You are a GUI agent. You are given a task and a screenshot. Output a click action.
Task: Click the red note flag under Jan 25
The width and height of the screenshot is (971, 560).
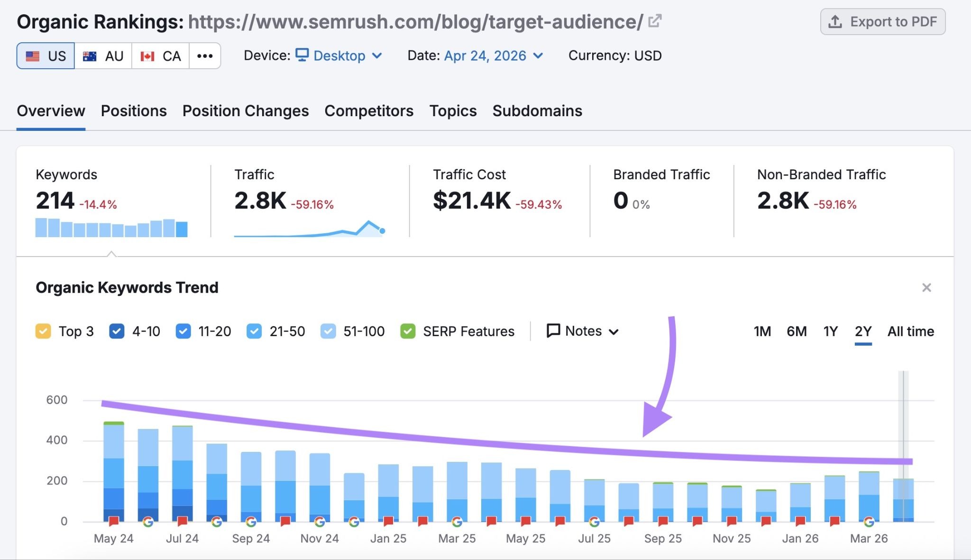[x=389, y=521]
